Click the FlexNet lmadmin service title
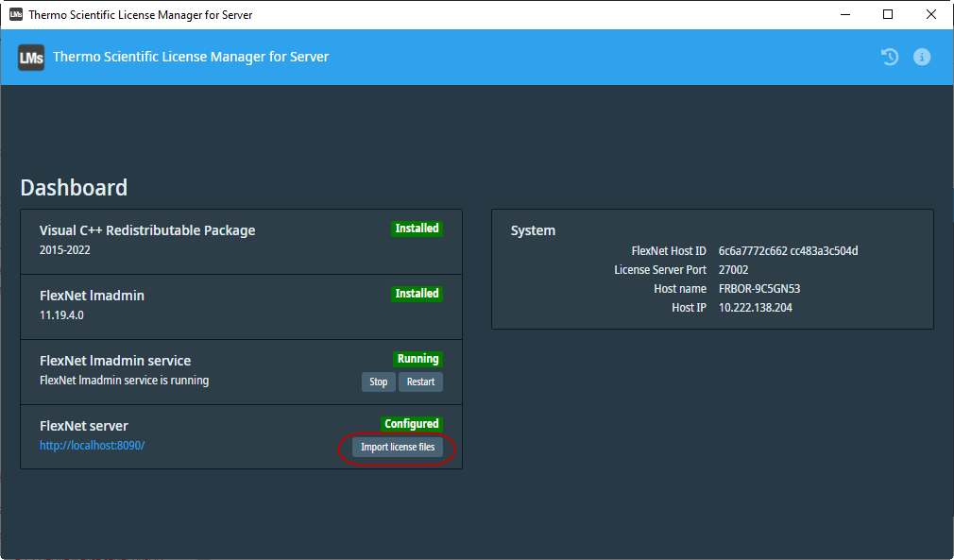Image resolution: width=954 pixels, height=560 pixels. click(115, 361)
